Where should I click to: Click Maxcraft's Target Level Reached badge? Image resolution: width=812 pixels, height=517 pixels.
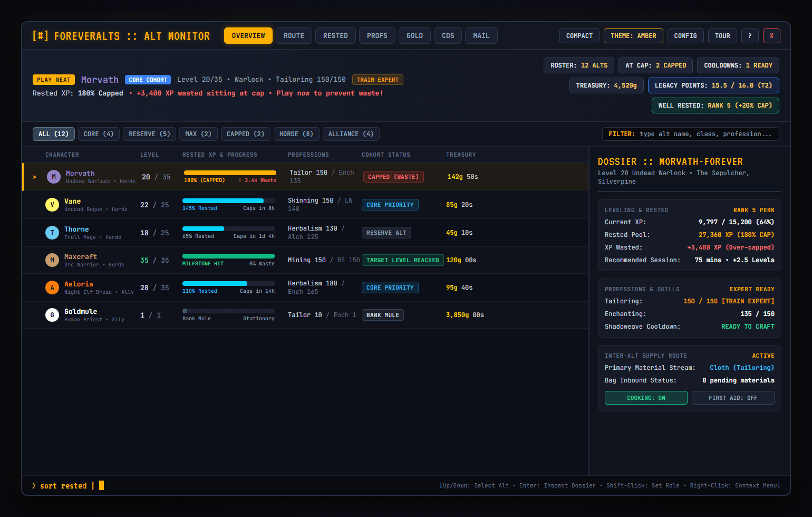tap(403, 260)
